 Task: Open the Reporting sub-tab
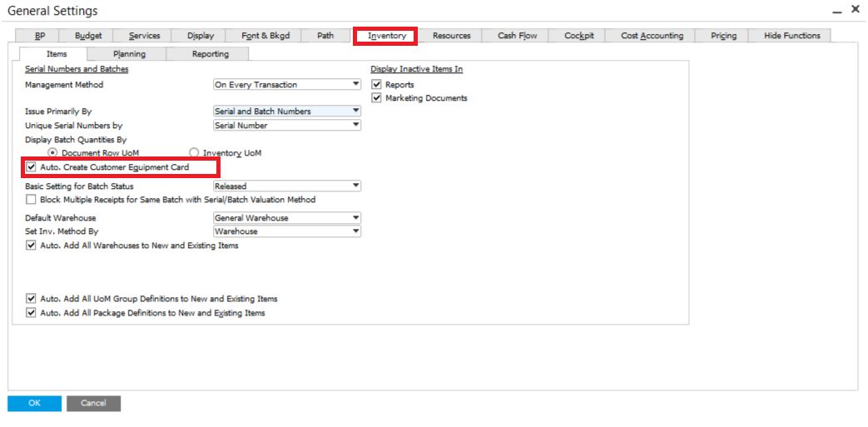210,54
